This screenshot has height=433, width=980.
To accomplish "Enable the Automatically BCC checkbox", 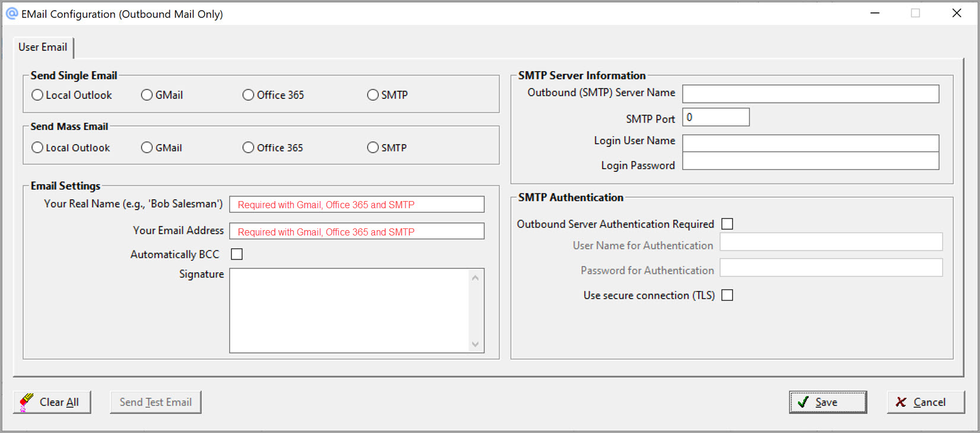I will (237, 254).
